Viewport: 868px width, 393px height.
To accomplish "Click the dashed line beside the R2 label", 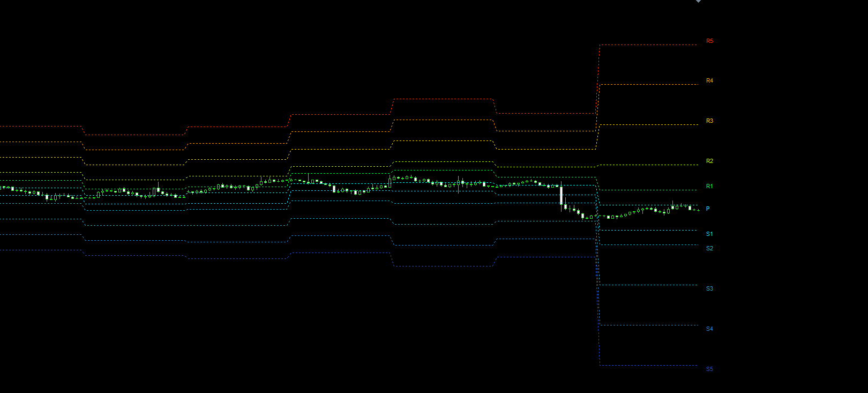I will coord(648,165).
